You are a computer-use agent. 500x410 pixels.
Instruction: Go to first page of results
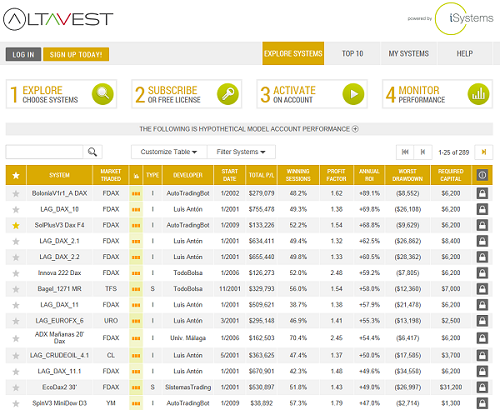tap(405, 152)
